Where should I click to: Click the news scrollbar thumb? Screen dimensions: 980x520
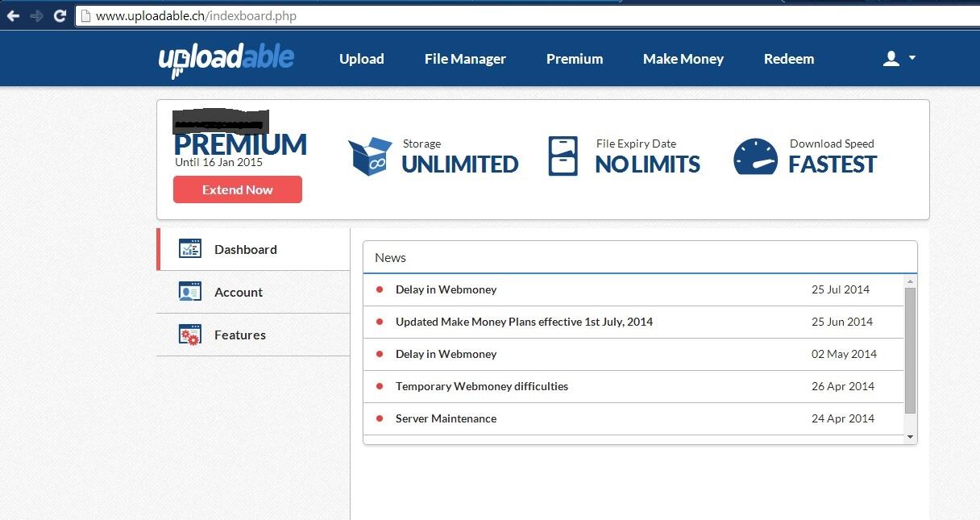pyautogui.click(x=911, y=351)
